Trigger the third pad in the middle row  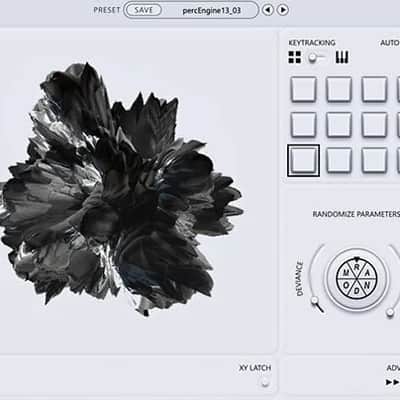374,125
